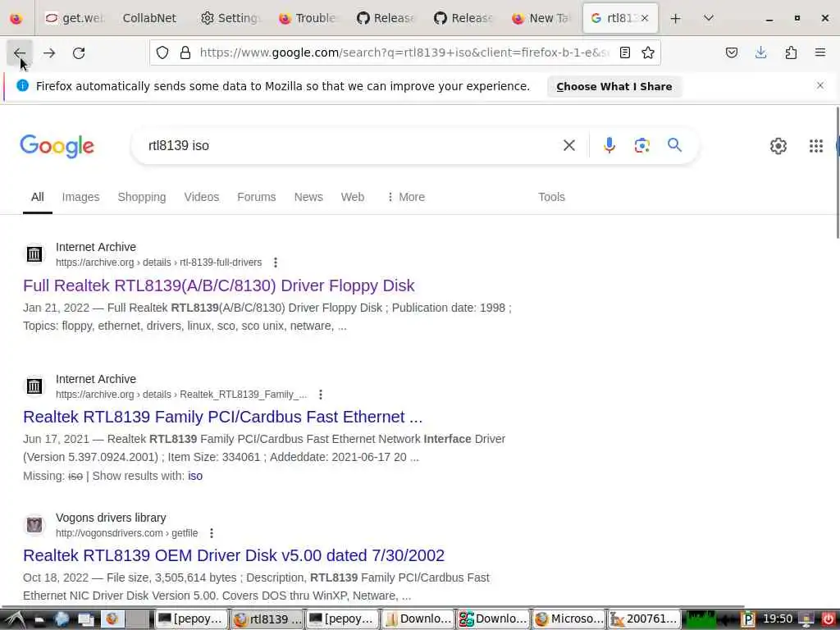Image resolution: width=840 pixels, height=630 pixels.
Task: Expand the list all tabs chevron
Action: click(709, 18)
